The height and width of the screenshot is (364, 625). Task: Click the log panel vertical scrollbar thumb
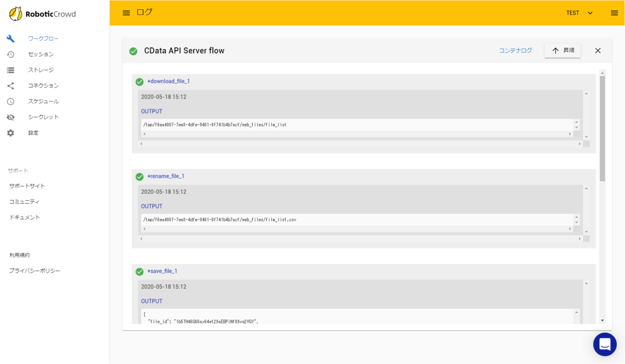603,128
